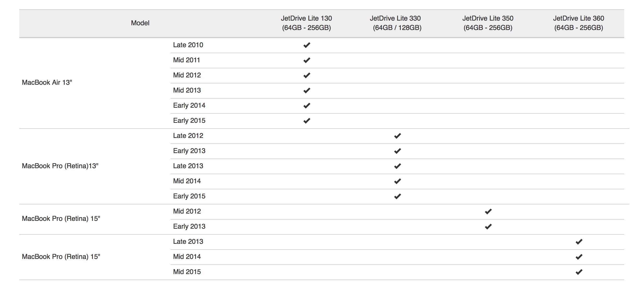Click the Retina 13" Early 2013 checkmark

397,151
